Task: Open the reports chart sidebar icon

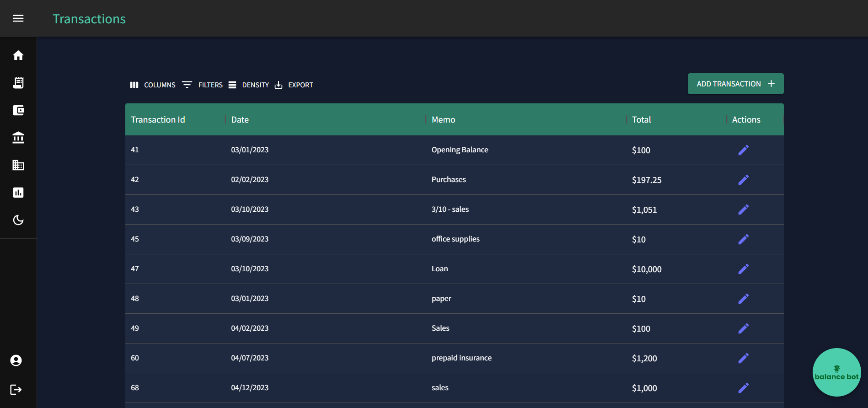Action: tap(18, 193)
